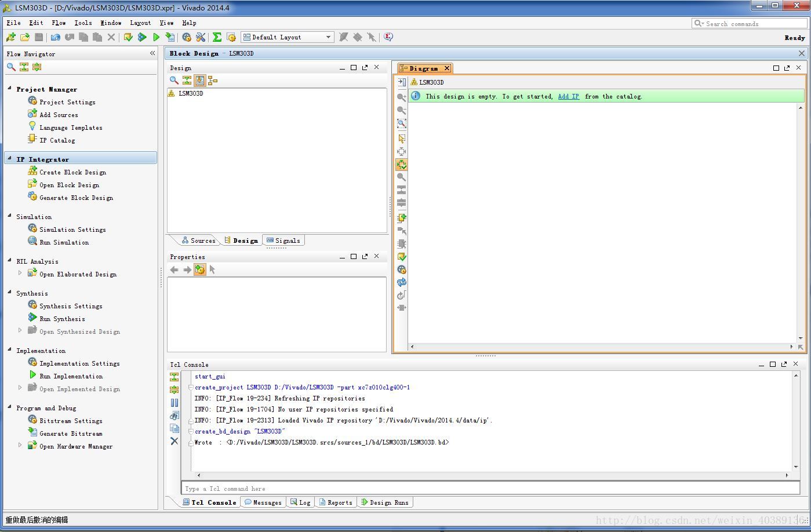Click pause icon in Tcl Console sidebar
This screenshot has width=811, height=532.
pos(174,403)
